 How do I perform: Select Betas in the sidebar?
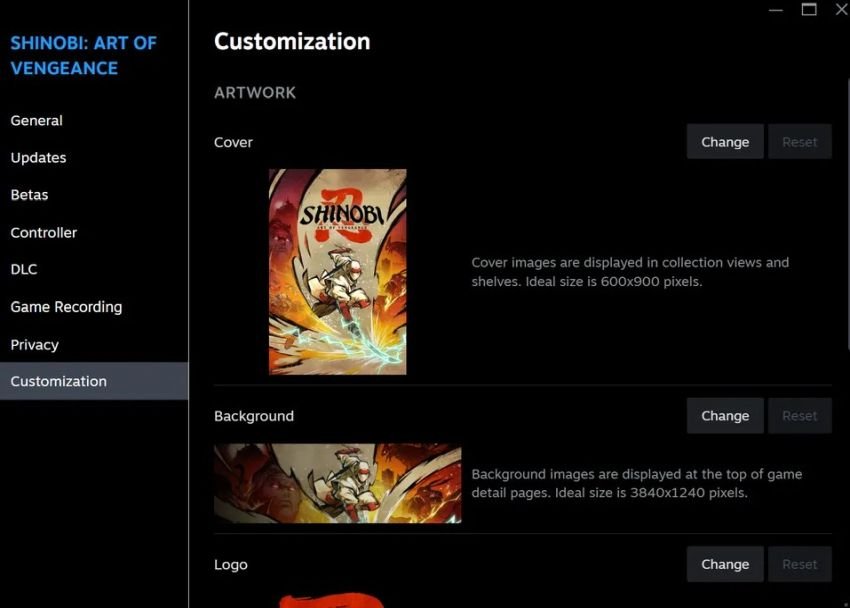(29, 195)
